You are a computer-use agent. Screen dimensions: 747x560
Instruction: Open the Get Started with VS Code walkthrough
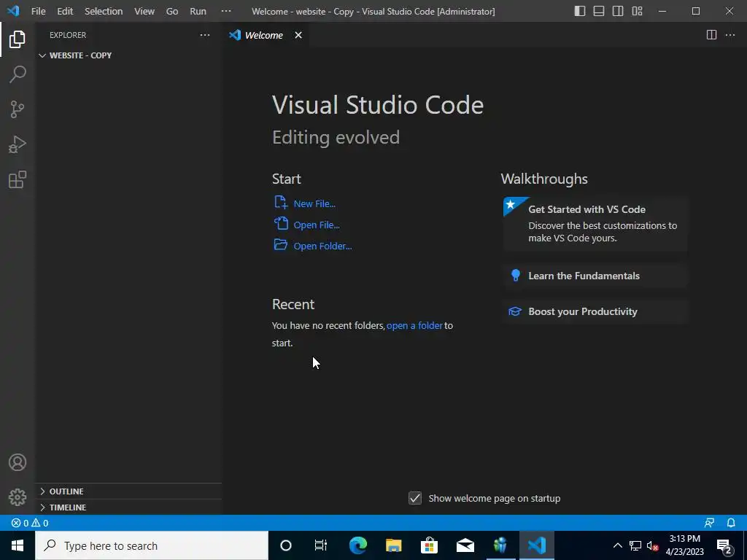595,223
